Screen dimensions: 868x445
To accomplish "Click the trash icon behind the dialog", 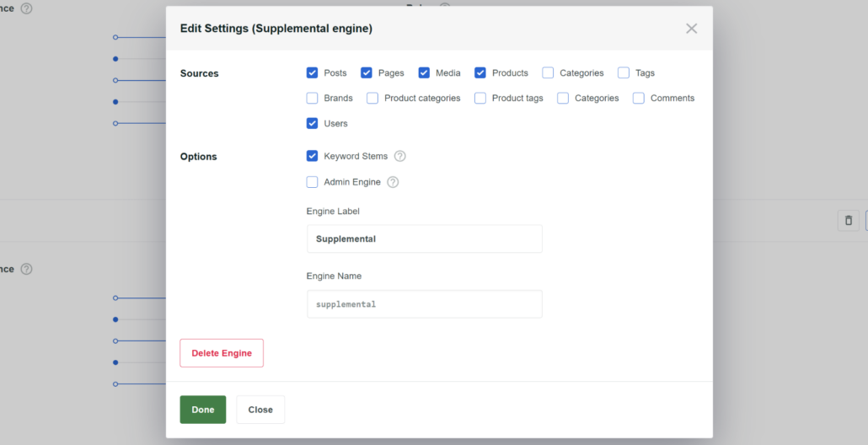I will 848,220.
